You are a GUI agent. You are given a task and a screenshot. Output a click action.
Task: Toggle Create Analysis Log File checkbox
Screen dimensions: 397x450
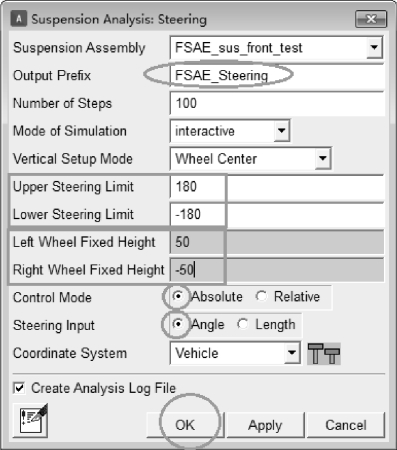pos(19,388)
